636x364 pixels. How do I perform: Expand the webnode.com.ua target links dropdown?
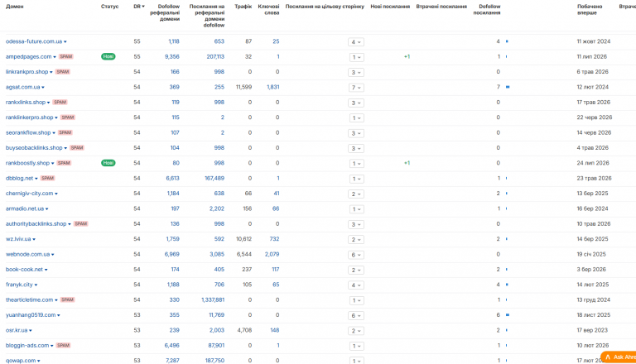tap(356, 255)
